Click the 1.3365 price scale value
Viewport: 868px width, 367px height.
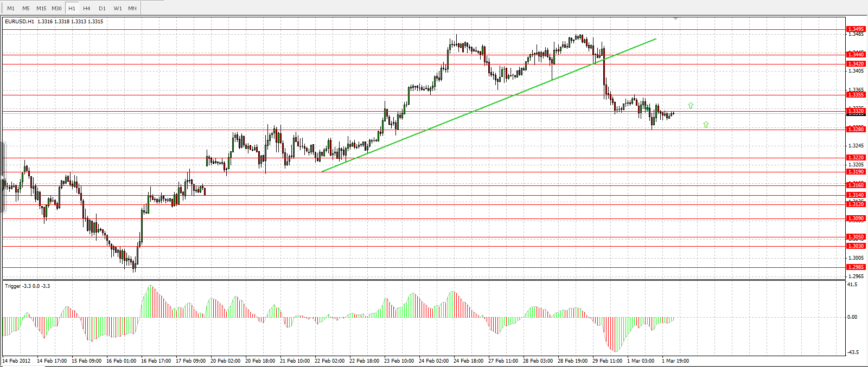coord(856,89)
